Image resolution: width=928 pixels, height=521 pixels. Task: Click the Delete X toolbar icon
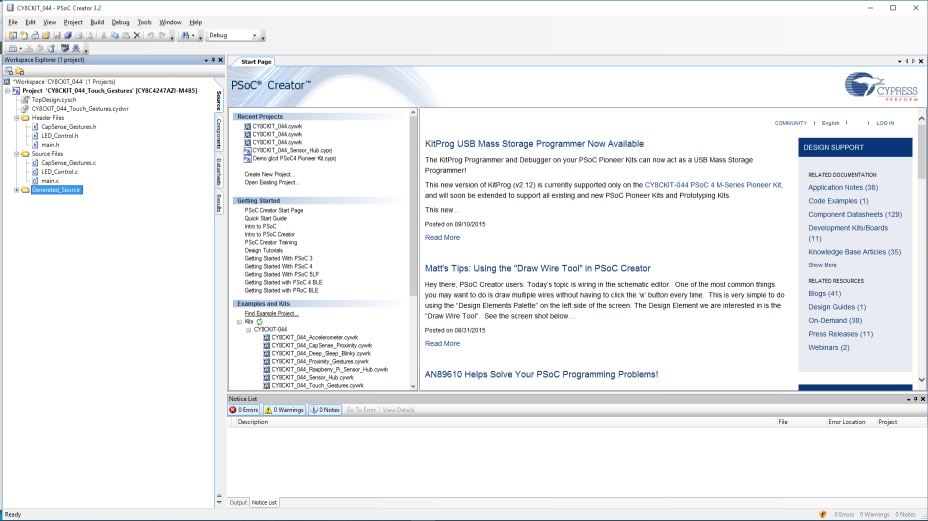(137, 36)
